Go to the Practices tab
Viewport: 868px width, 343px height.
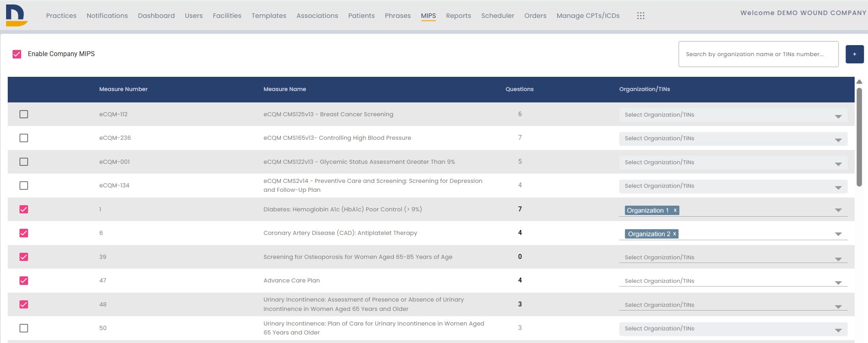coord(61,15)
